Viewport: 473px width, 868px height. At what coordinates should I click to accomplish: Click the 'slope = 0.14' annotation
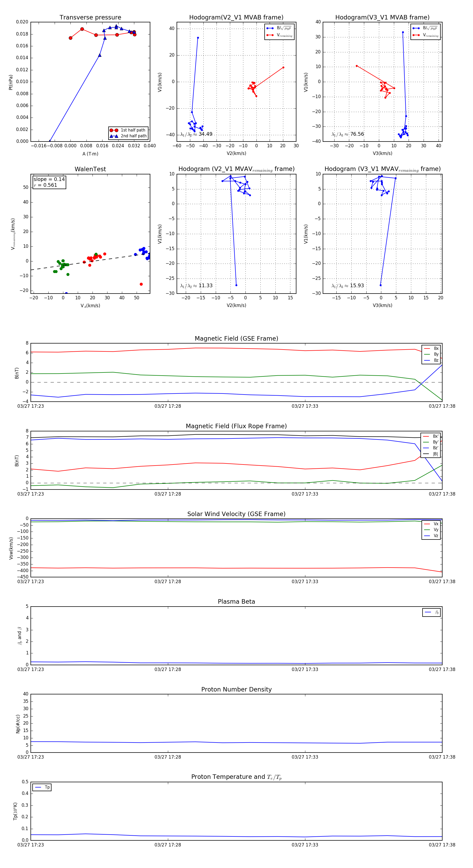tap(49, 179)
